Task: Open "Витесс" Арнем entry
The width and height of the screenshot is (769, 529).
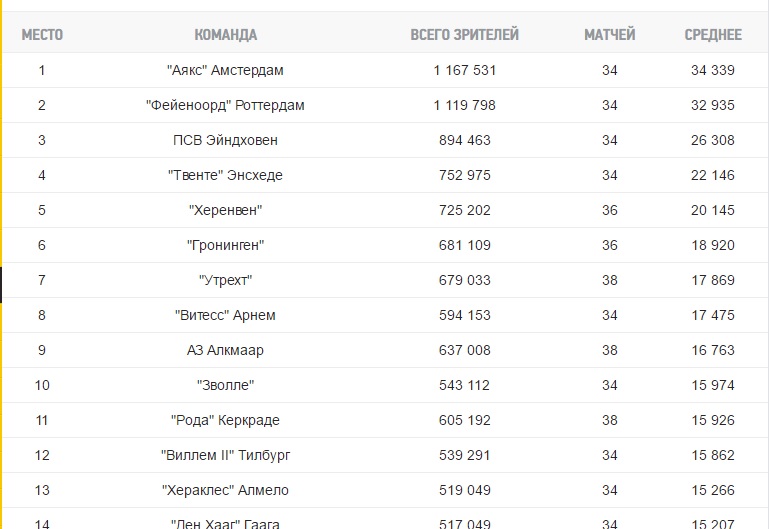Action: pos(225,315)
